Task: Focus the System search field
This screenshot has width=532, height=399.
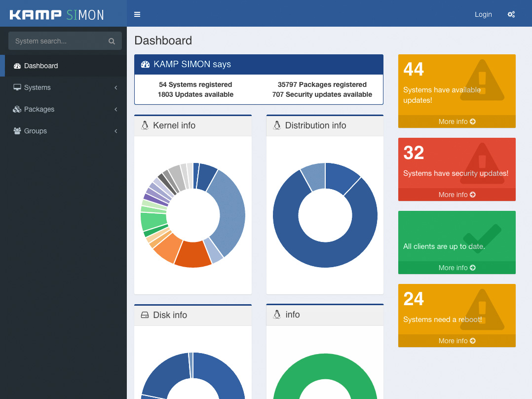Action: click(65, 41)
